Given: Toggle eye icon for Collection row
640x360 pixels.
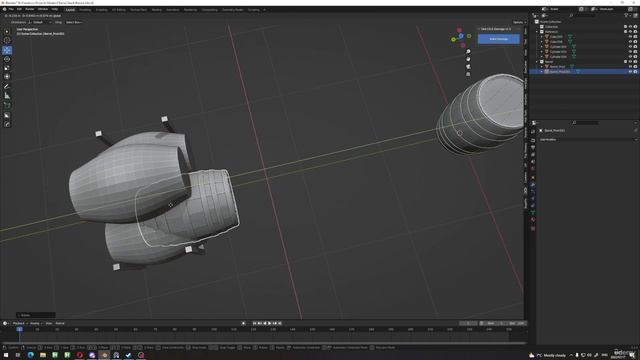Looking at the screenshot, I should pyautogui.click(x=630, y=27).
